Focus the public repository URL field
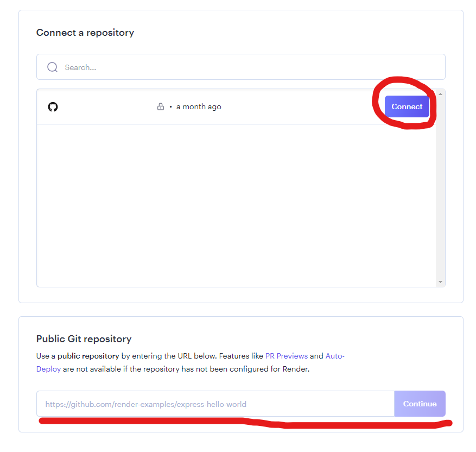 click(215, 404)
